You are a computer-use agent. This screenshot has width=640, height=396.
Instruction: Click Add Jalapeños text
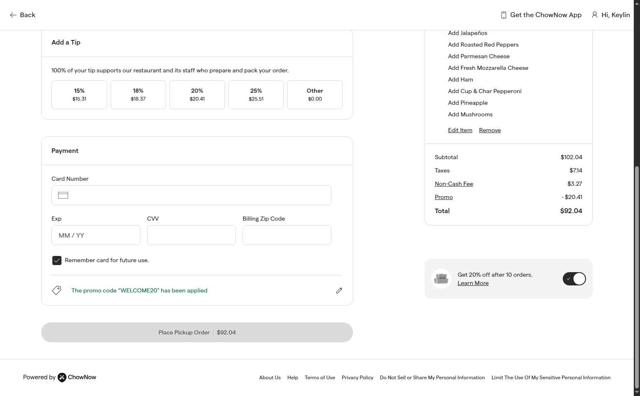[467, 33]
